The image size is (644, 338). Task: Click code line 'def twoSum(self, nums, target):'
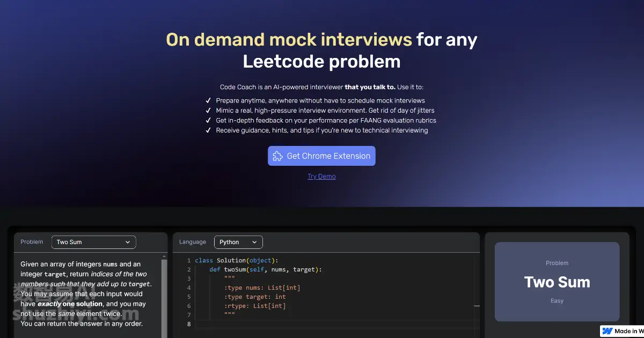266,269
